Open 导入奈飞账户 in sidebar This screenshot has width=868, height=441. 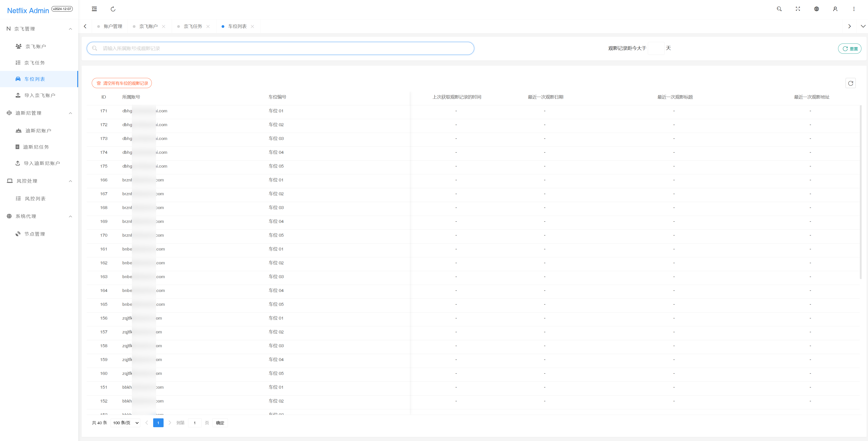click(x=39, y=95)
